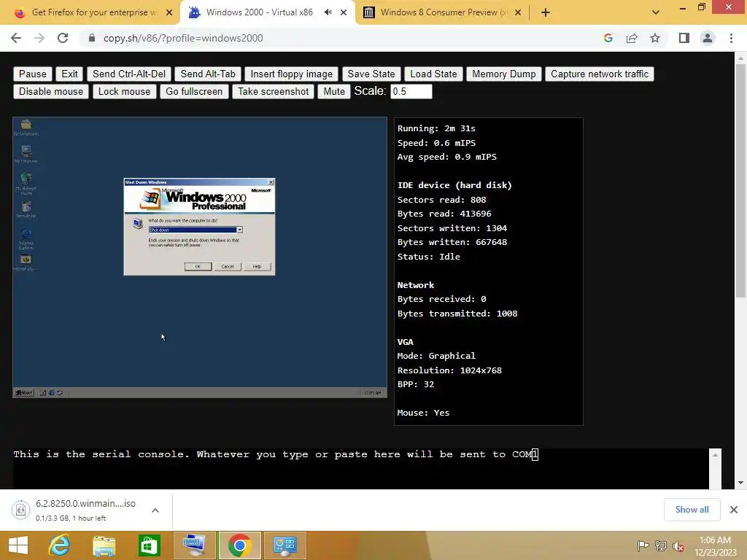Click Capture network traffic button
The image size is (747, 560).
[x=600, y=74]
